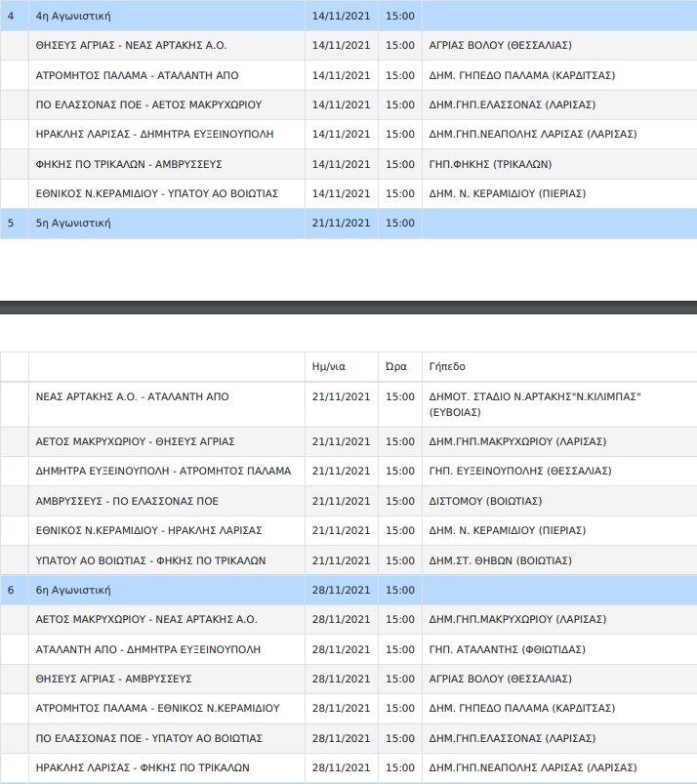
Task: Click date 28/11/2021 in 6η Αγωνιστική header
Action: [341, 590]
